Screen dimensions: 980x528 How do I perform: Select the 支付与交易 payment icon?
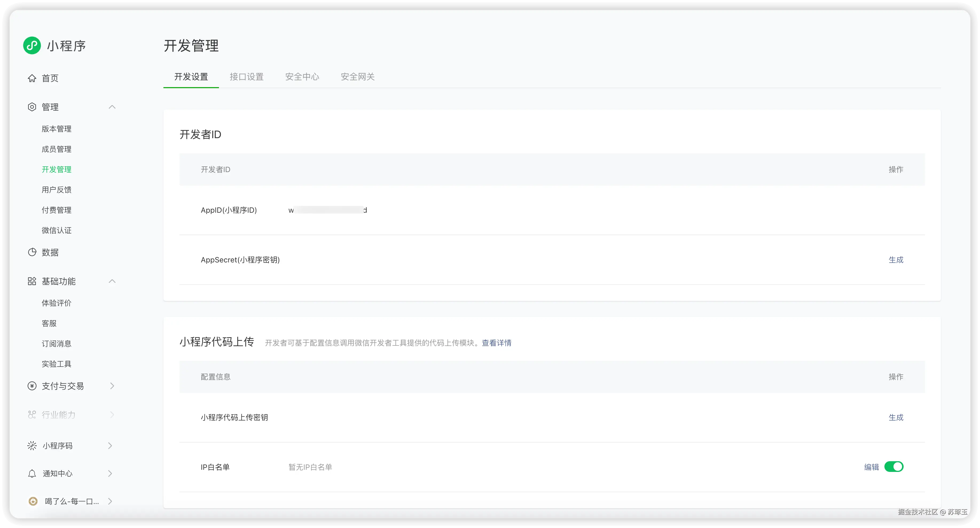coord(32,386)
